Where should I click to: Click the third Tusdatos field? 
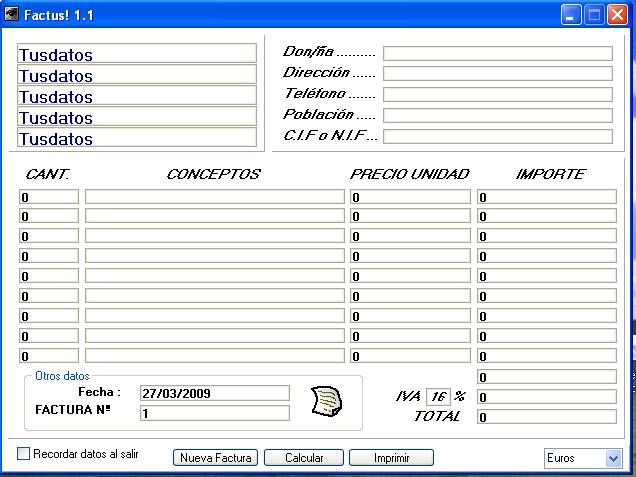pos(137,95)
